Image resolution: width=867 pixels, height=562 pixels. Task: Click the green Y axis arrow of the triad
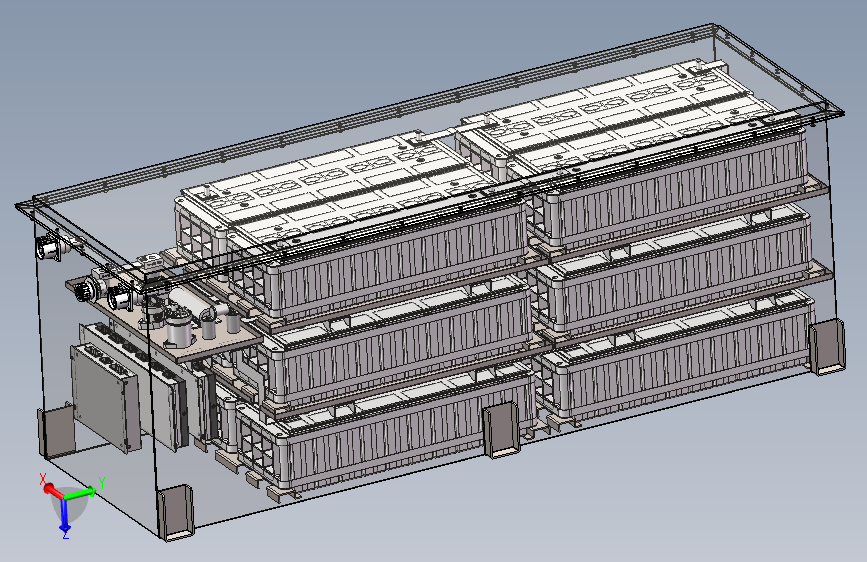(x=82, y=492)
